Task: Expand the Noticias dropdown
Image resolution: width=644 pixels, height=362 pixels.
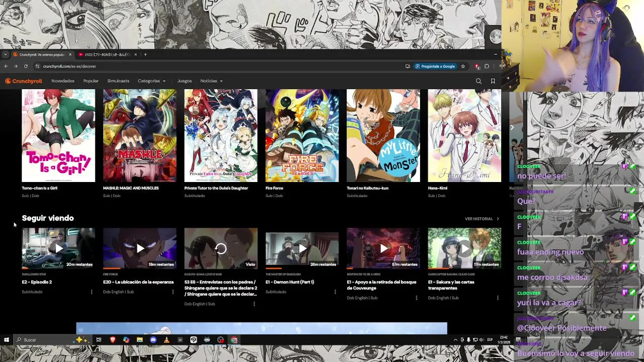Action: [211, 81]
